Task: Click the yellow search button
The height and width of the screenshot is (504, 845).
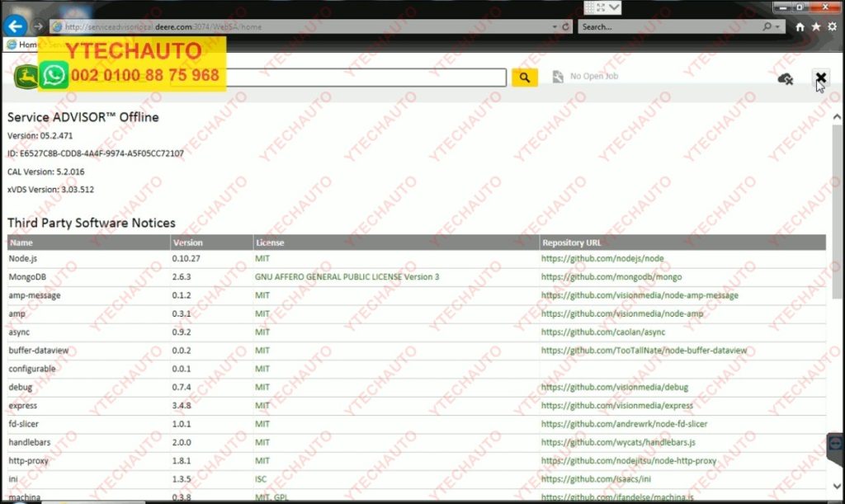Action: point(524,78)
